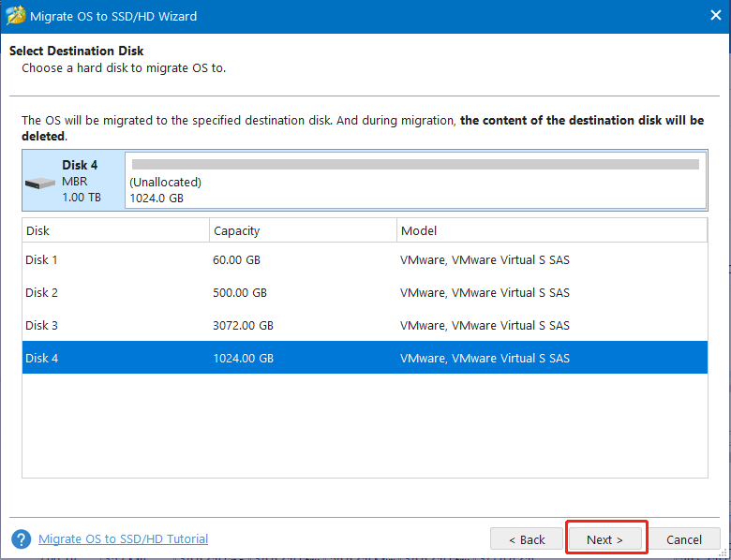The height and width of the screenshot is (560, 731).
Task: Choose Disk 3 from the disk list
Action: [42, 326]
